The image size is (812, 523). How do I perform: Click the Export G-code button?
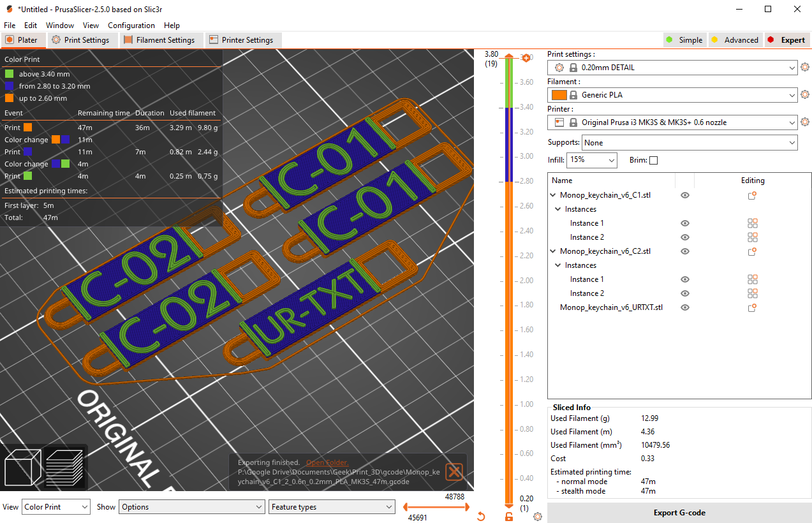(x=679, y=513)
